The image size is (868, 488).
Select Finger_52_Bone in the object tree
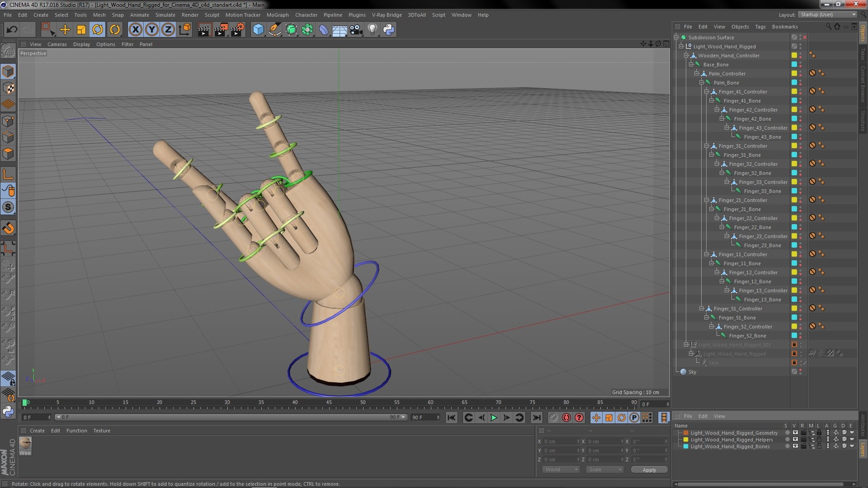[x=747, y=336]
